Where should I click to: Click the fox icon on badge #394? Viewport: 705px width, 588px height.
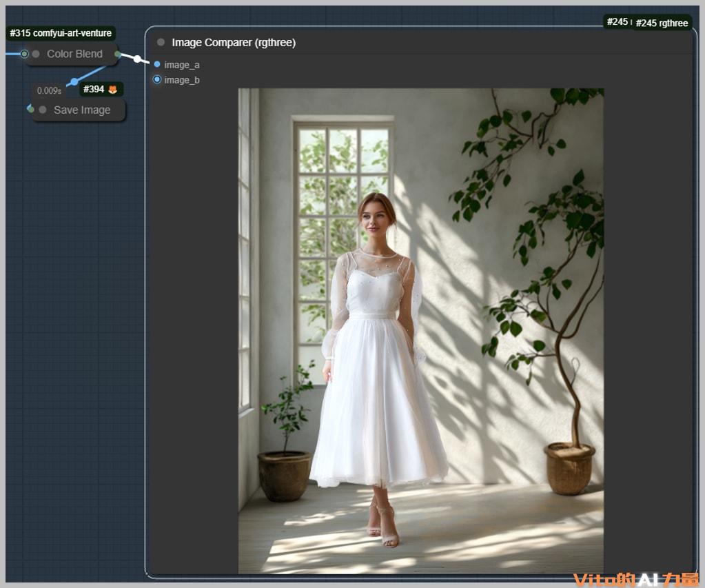(x=113, y=89)
